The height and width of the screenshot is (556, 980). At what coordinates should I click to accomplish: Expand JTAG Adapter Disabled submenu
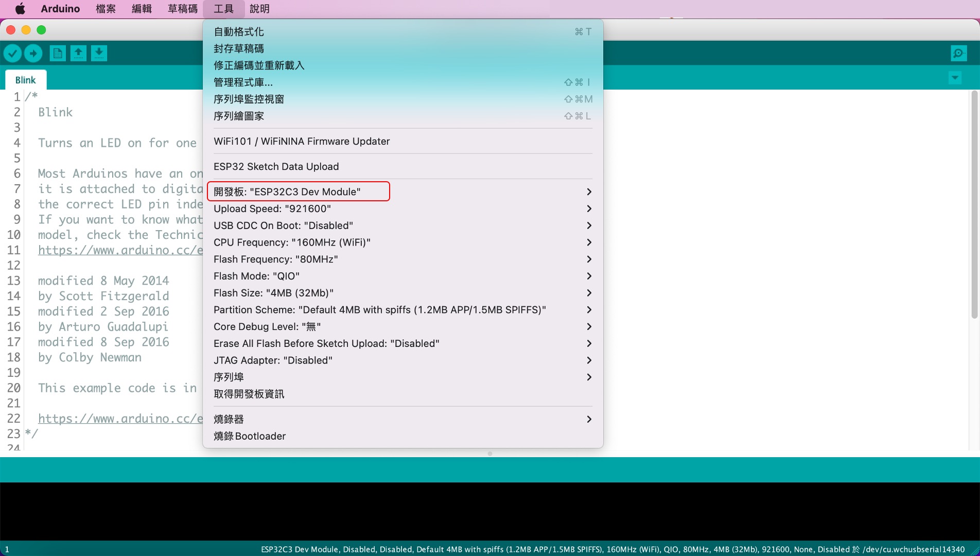[x=403, y=360]
